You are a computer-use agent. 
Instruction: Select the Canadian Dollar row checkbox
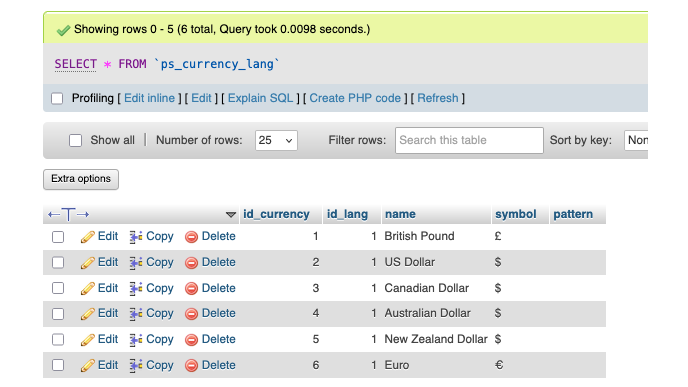pos(58,288)
